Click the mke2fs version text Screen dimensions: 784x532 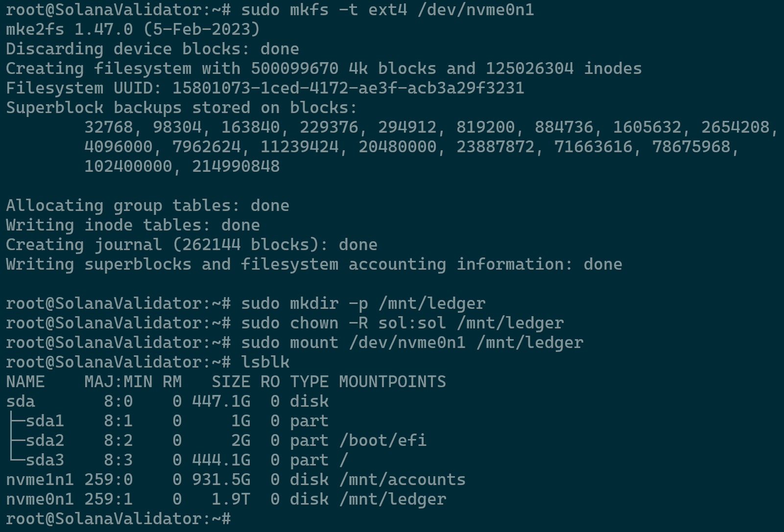click(132, 29)
